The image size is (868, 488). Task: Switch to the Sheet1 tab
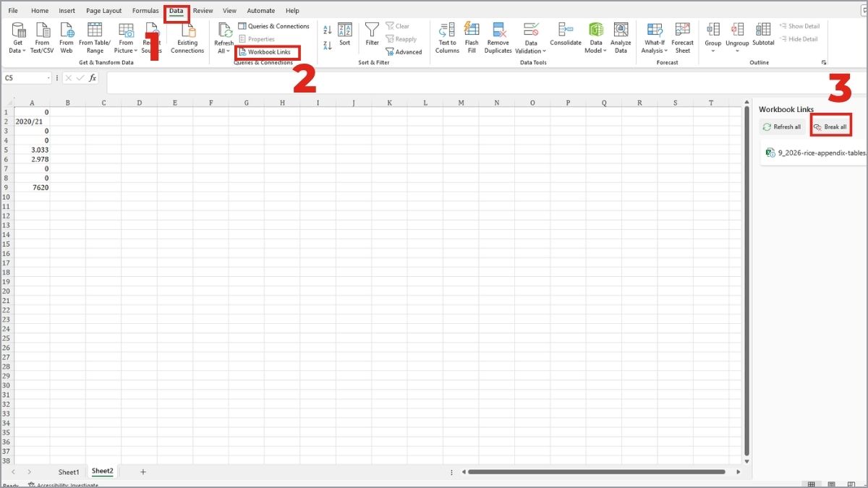pyautogui.click(x=69, y=472)
